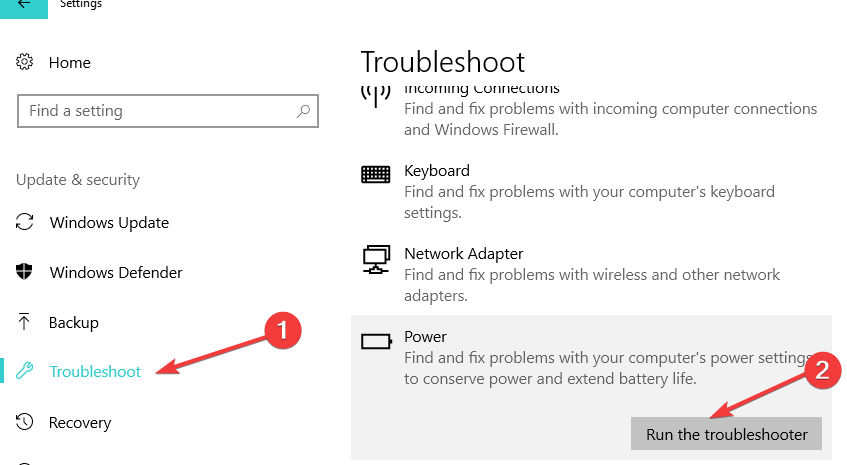Click the Network Adapter monitor icon
This screenshot has width=847, height=465.
point(376,259)
